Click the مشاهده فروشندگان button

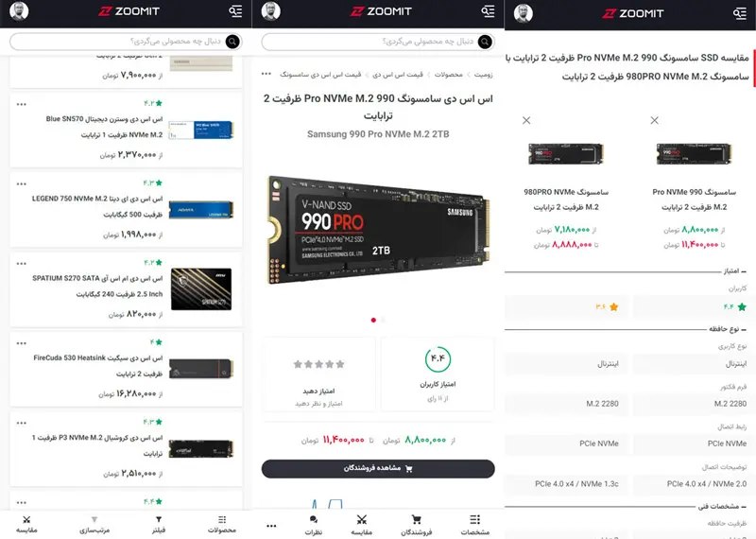378,468
